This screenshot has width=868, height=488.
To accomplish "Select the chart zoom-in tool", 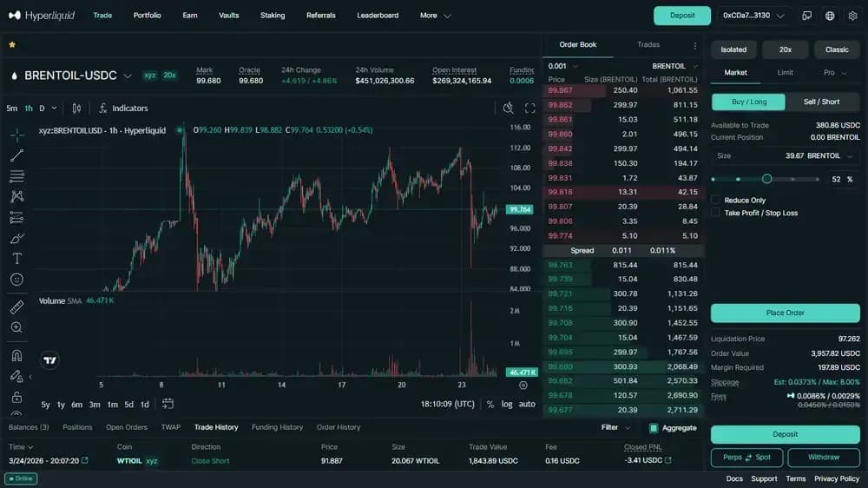I will click(x=16, y=327).
